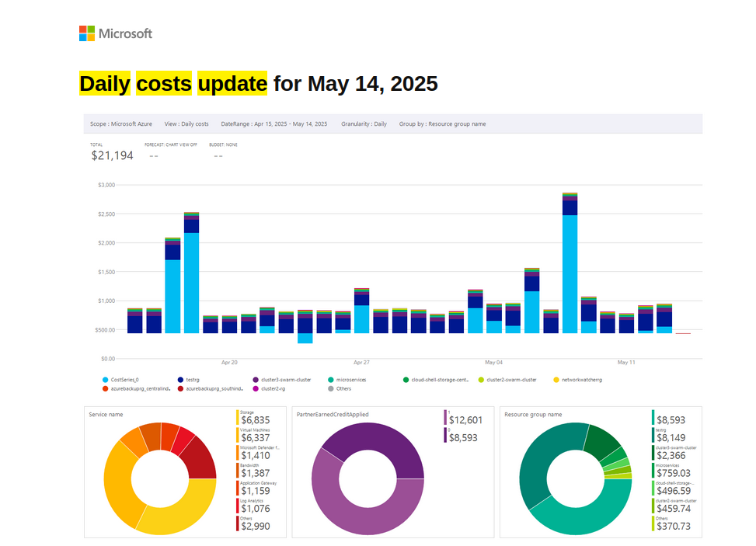Click the Microsoft four-color logo

coord(87,33)
